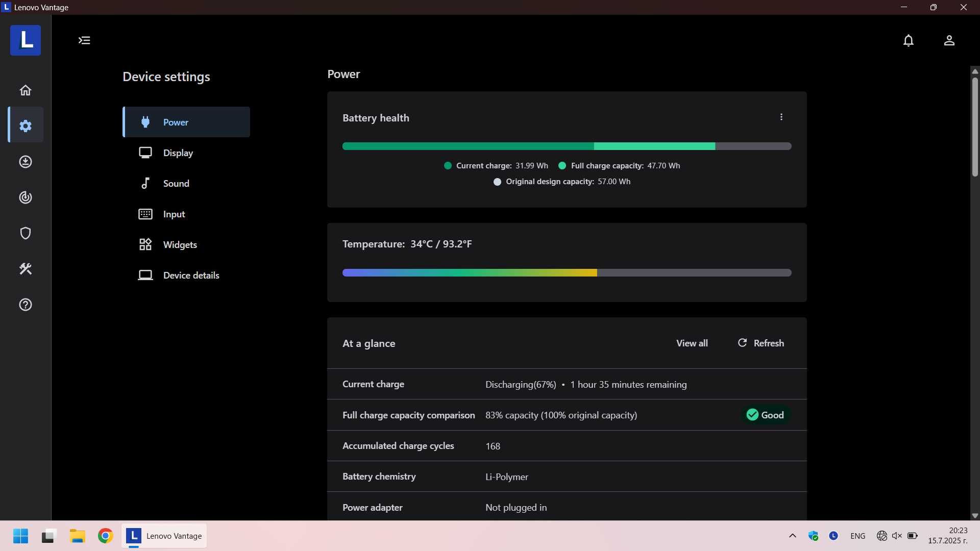Open Task View from taskbar
The height and width of the screenshot is (551, 980).
(48, 536)
